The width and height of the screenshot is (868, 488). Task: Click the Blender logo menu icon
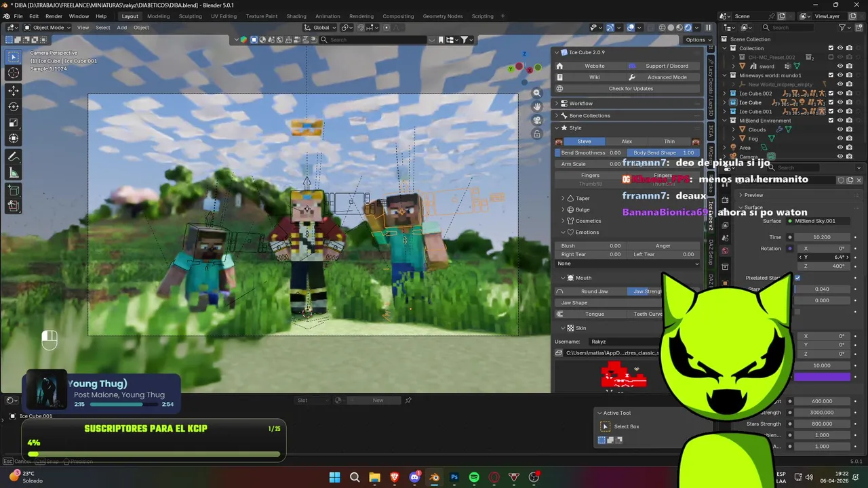click(6, 16)
